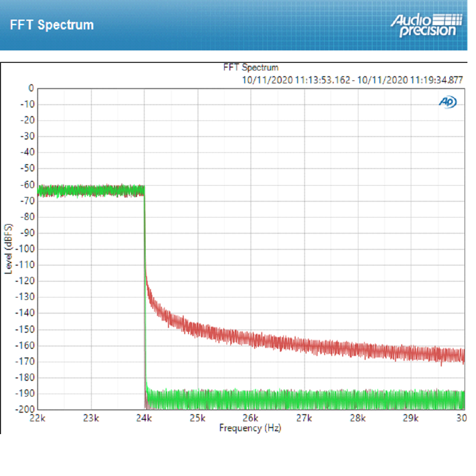Screen dimensions: 476x476
Task: Click the -90 level tick label
Action: 27,233
